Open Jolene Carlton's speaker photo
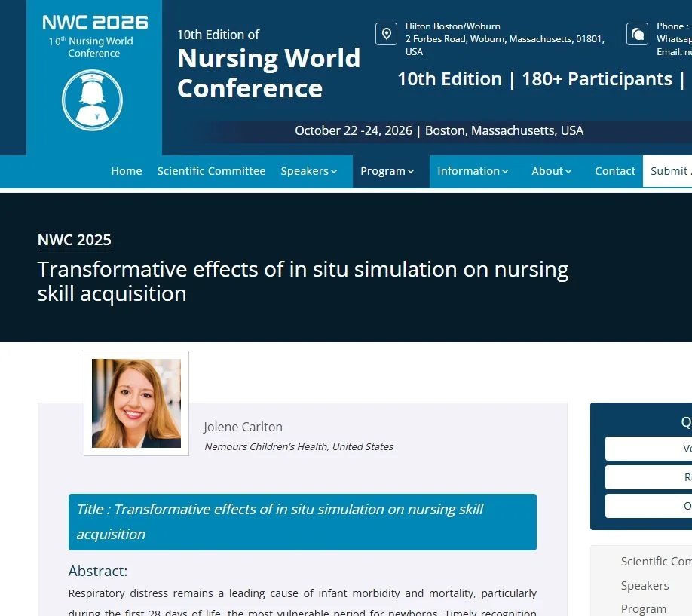The width and height of the screenshot is (692, 616). [x=136, y=402]
